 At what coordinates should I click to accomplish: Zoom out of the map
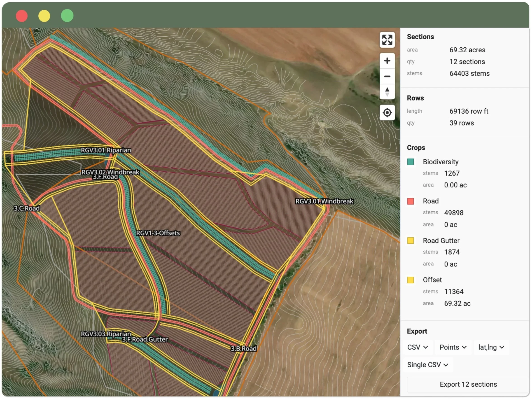[387, 77]
